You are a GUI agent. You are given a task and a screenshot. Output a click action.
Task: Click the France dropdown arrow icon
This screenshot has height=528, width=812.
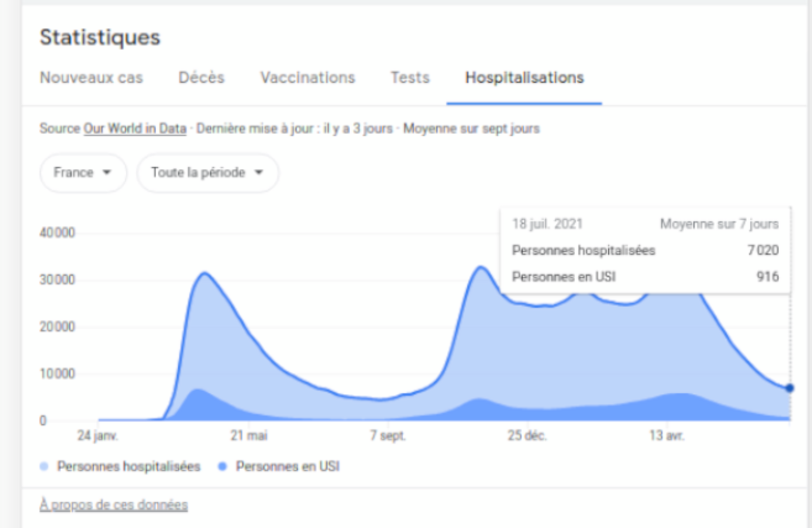click(107, 172)
